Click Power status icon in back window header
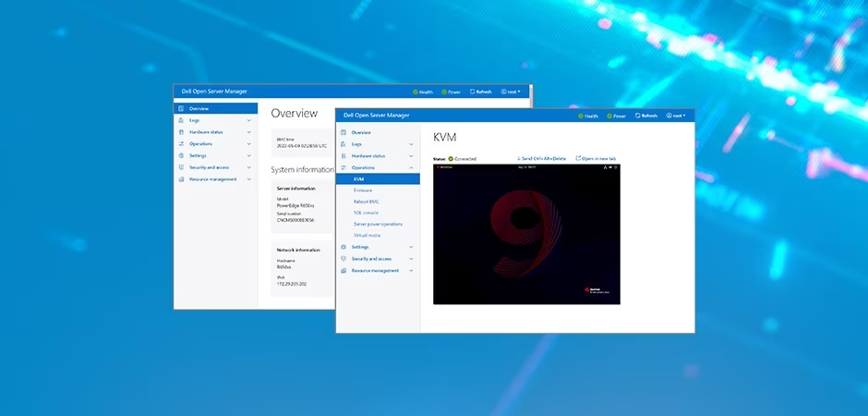Viewport: 868px width, 416px height. 444,92
